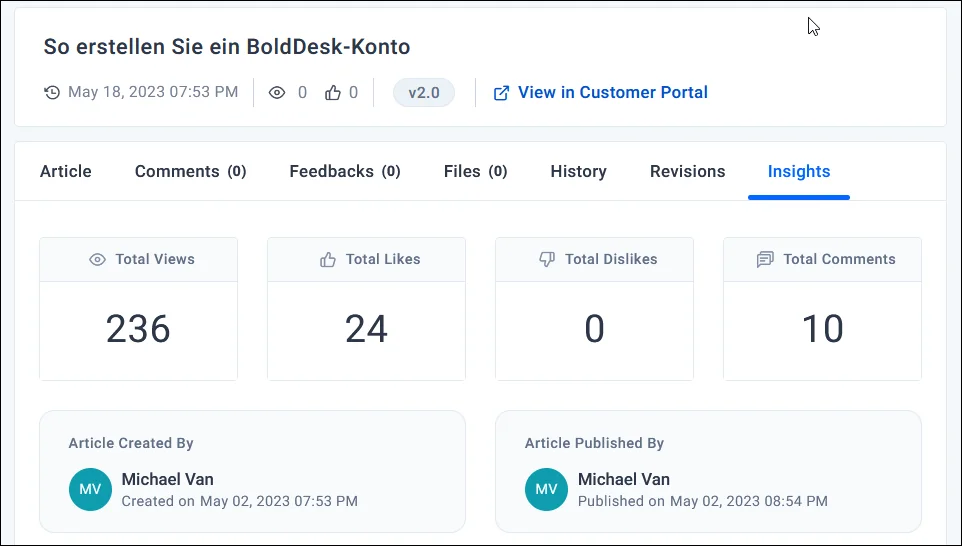Open the Article tab

tap(66, 171)
